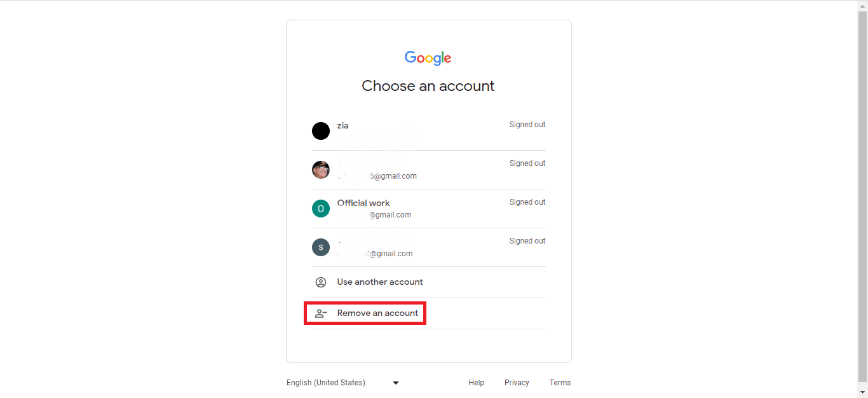Click the person icon beside Use another account

321,282
